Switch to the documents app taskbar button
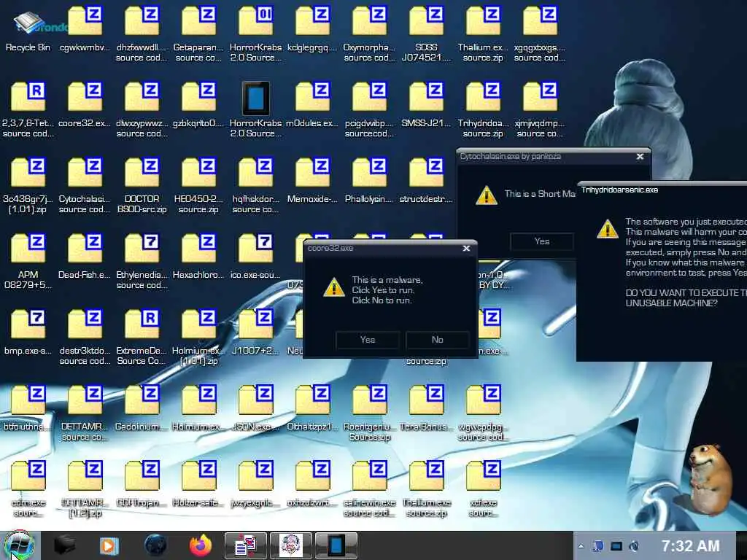This screenshot has height=560, width=747. pyautogui.click(x=245, y=545)
